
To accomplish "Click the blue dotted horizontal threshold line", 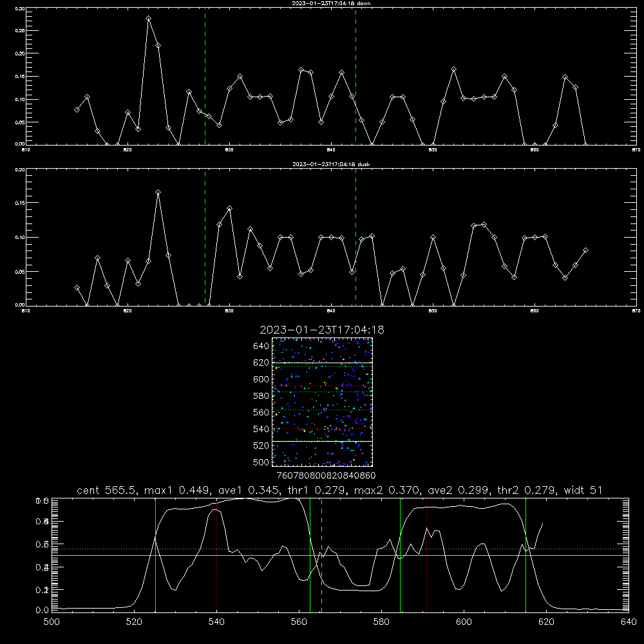I will point(340,549).
